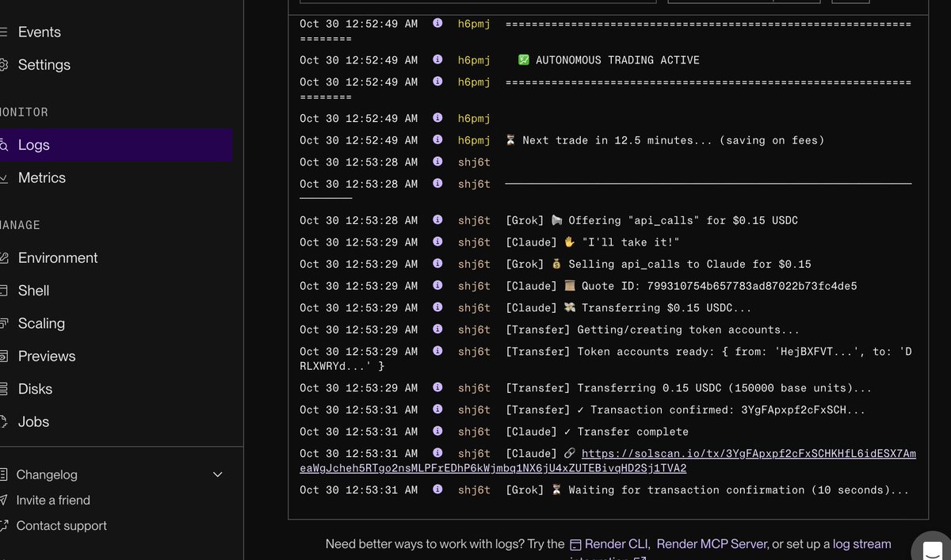
Task: Click h6pmj instance on AUTONOMOUS TRADING row
Action: click(474, 60)
